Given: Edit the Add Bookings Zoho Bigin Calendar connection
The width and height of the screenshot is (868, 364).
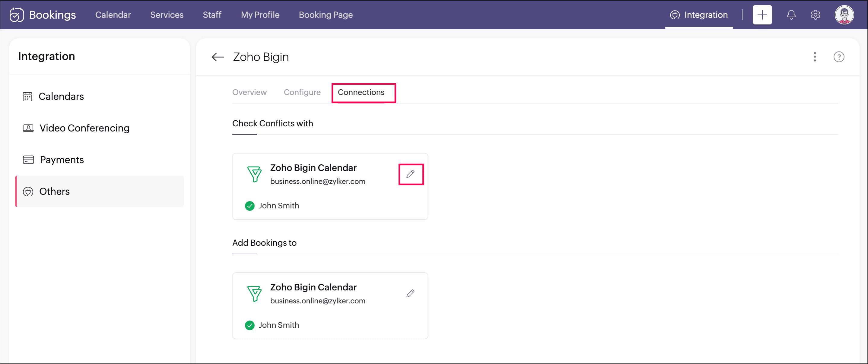Looking at the screenshot, I should pos(410,293).
